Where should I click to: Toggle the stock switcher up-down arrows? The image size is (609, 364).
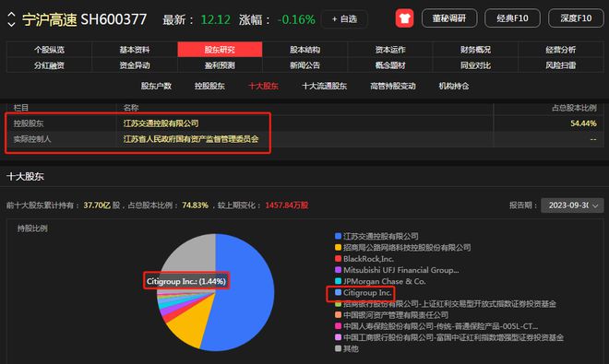[x=11, y=19]
